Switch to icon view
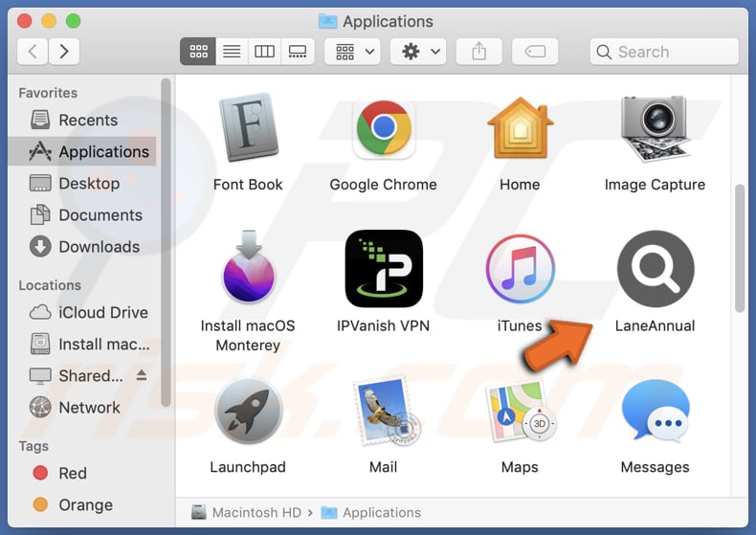 click(x=198, y=51)
